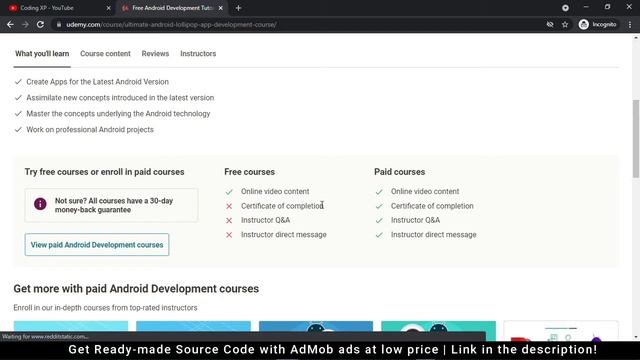Open the Course content section tab
The width and height of the screenshot is (640, 360).
click(105, 53)
